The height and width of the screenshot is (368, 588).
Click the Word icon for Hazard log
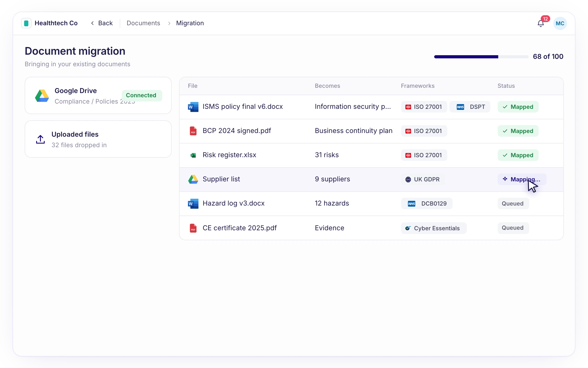[193, 203]
